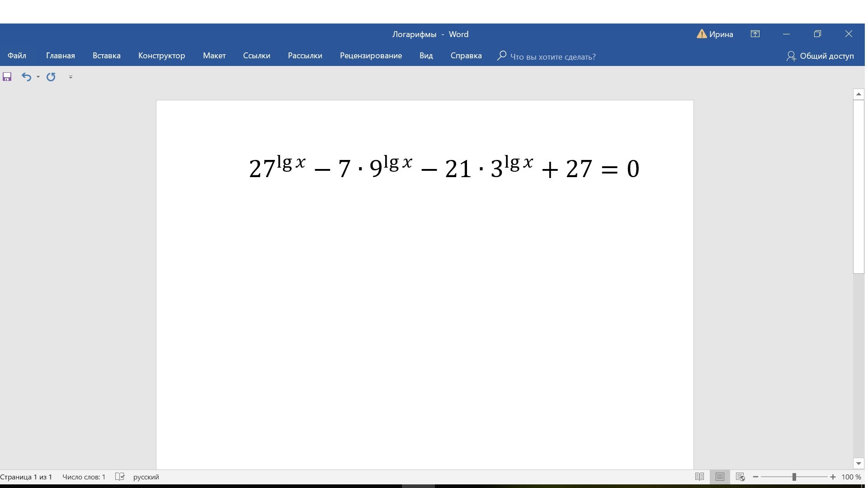Click the Save icon in quick access toolbar
Viewport: 868px width, 488px height.
pos(7,77)
